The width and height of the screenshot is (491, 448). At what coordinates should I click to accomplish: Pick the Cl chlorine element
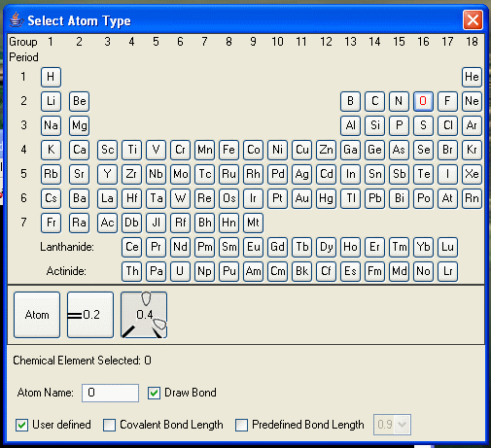[447, 125]
